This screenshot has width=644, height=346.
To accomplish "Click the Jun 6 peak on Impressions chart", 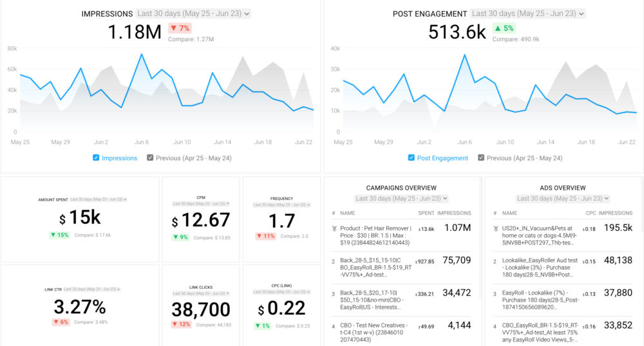I will pyautogui.click(x=141, y=55).
